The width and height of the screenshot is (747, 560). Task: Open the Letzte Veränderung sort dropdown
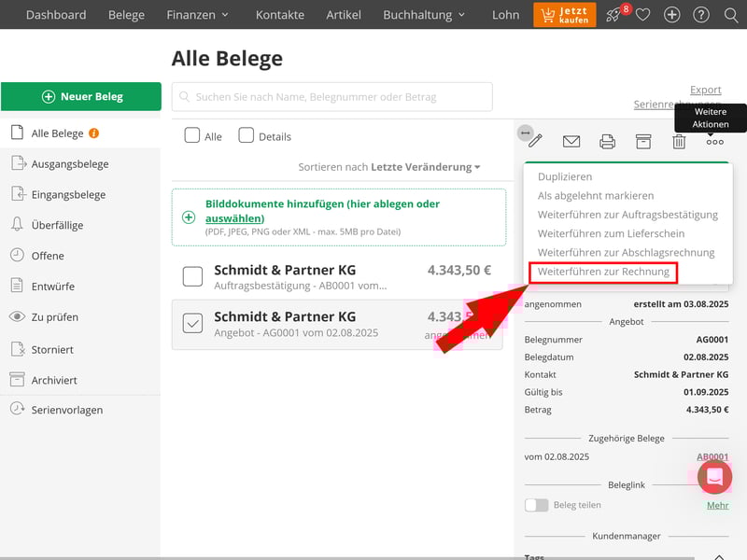(426, 167)
